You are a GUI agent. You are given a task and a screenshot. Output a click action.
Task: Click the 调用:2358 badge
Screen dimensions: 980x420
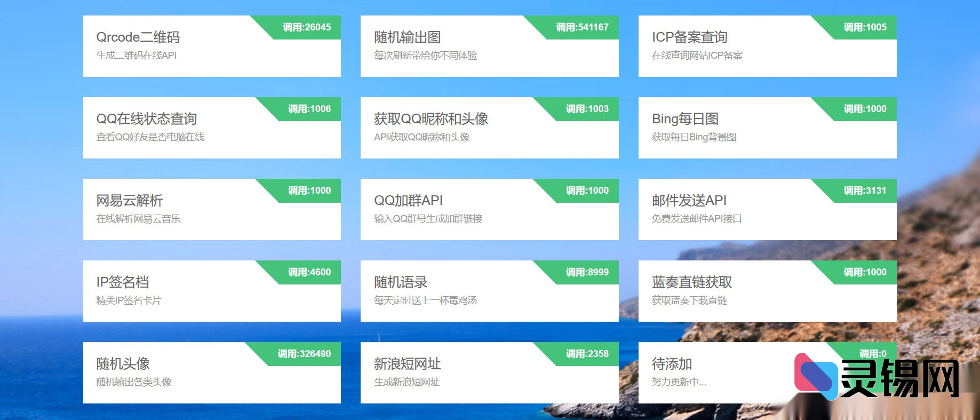pos(587,354)
